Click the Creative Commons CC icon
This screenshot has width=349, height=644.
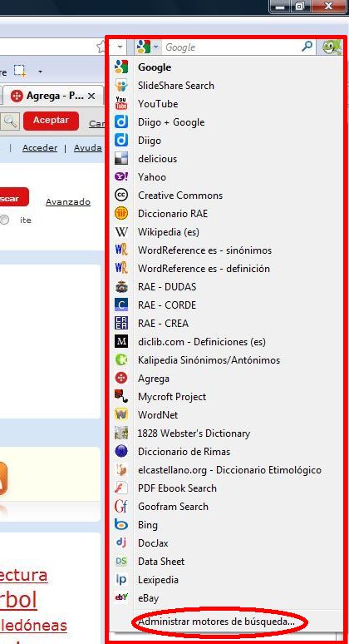click(121, 195)
